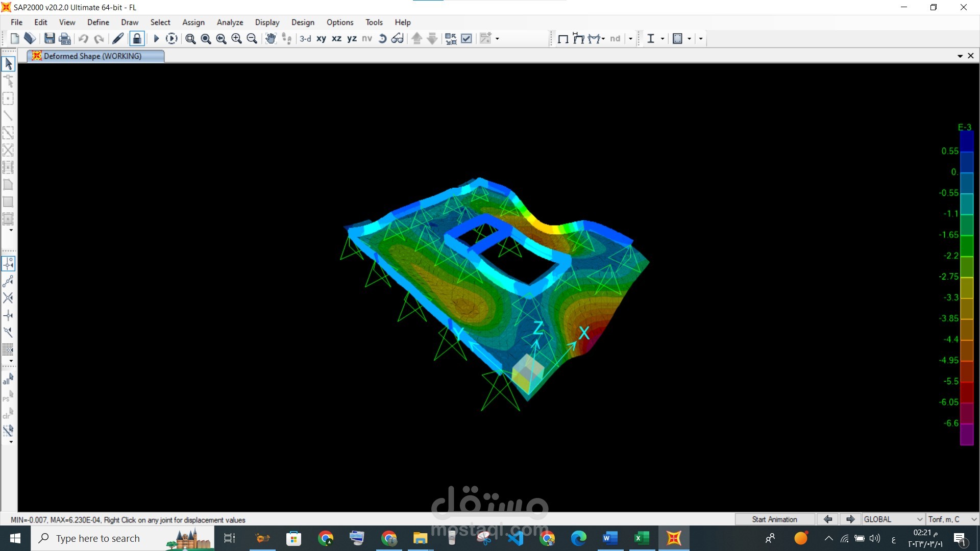
Task: Toggle the Set Display Options checkmark icon
Action: point(467,38)
